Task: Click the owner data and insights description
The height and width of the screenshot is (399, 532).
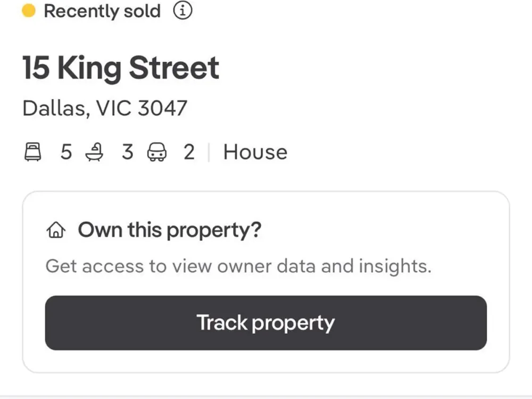Action: 238,265
